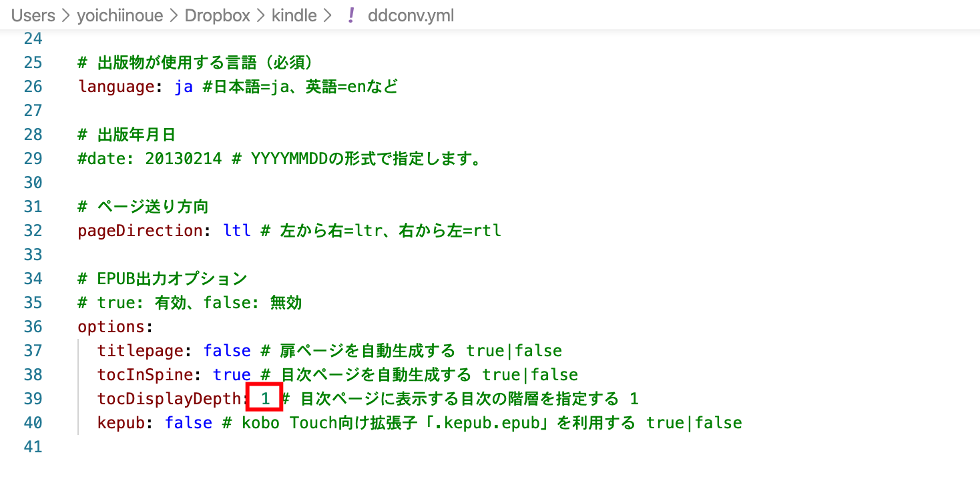This screenshot has width=980, height=491.
Task: Open the kindle breadcrumb folder
Action: click(x=294, y=15)
